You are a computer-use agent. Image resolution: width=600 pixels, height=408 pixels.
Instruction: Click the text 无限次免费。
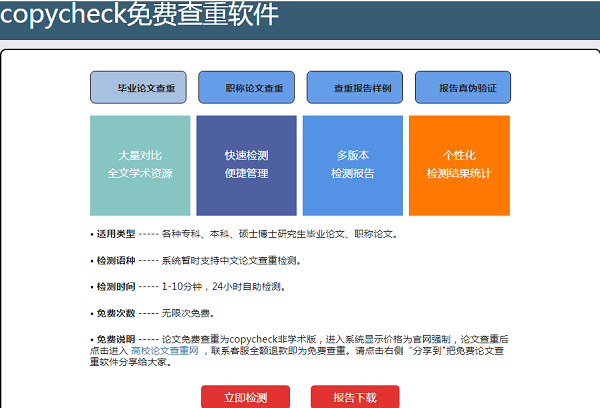188,313
